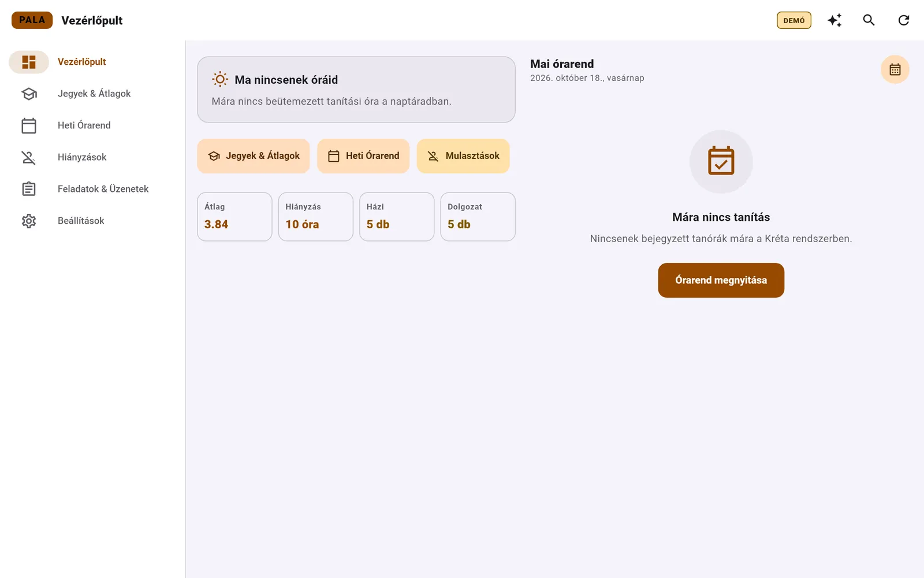This screenshot has width=924, height=578.
Task: Click the Átlag 3.84 stat card
Action: point(234,217)
